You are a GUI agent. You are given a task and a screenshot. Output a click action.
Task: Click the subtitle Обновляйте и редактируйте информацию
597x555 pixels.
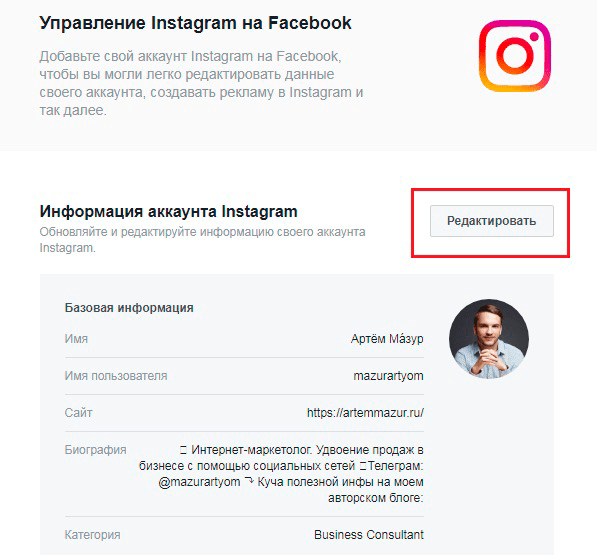(202, 240)
